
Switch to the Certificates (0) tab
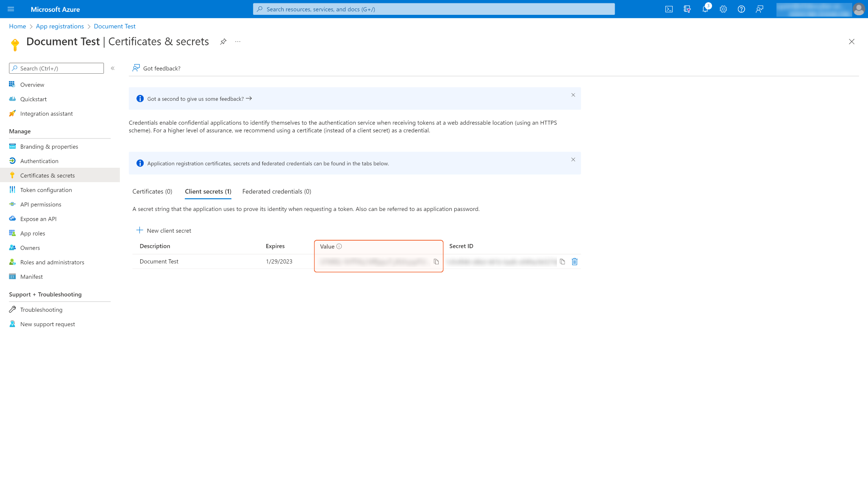point(152,191)
